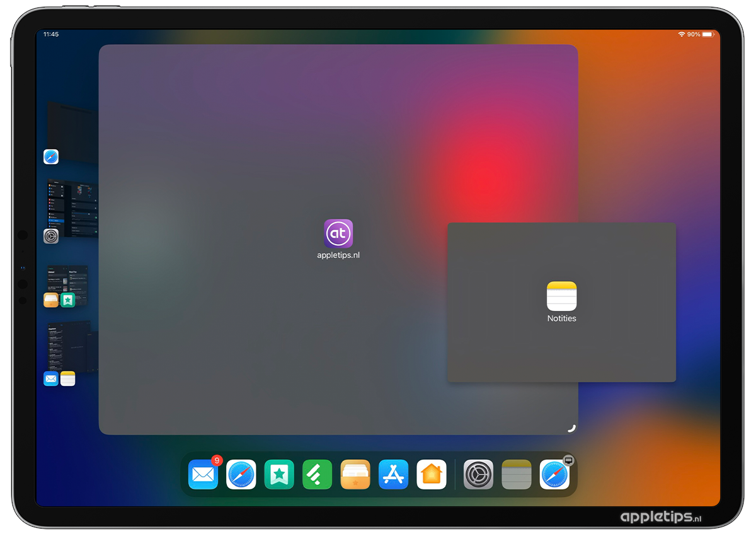Screen dimensions: 756x536
Task: Open the green star bookmark app in dock
Action: pos(279,475)
